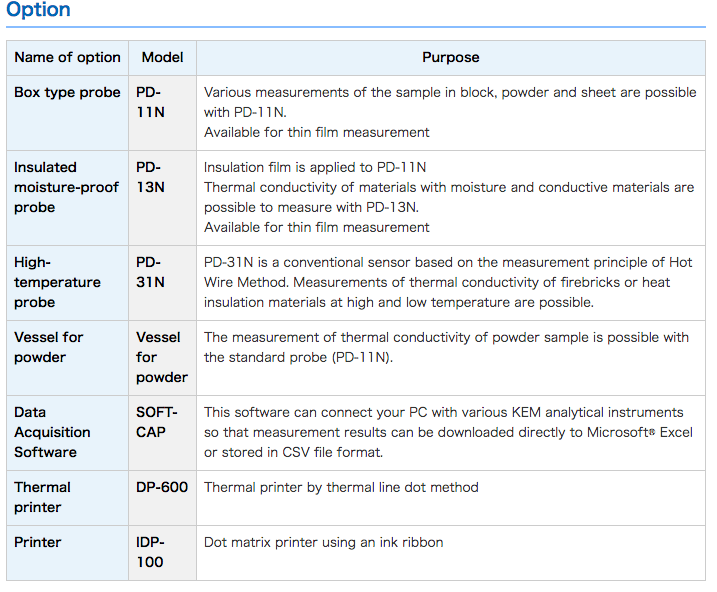Click the "Purpose" column header
The width and height of the screenshot is (717, 592).
[450, 58]
